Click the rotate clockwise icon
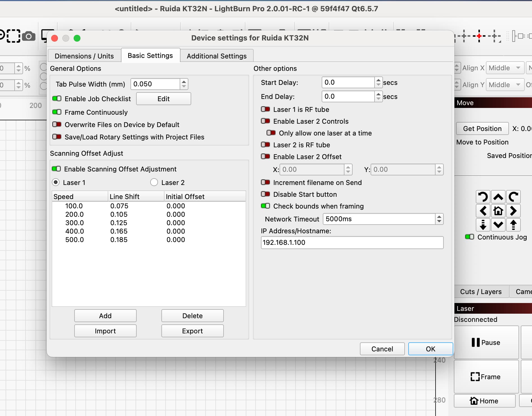This screenshot has width=532, height=416. coord(513,197)
